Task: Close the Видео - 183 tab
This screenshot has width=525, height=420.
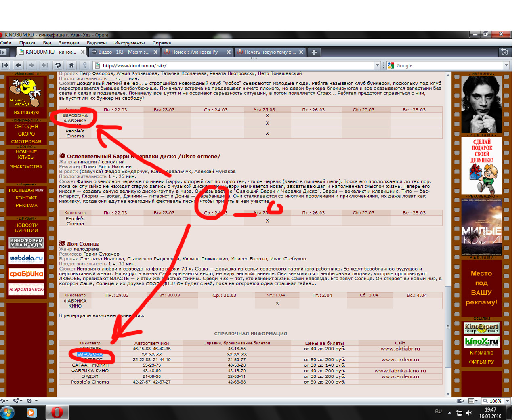Action: [x=155, y=52]
